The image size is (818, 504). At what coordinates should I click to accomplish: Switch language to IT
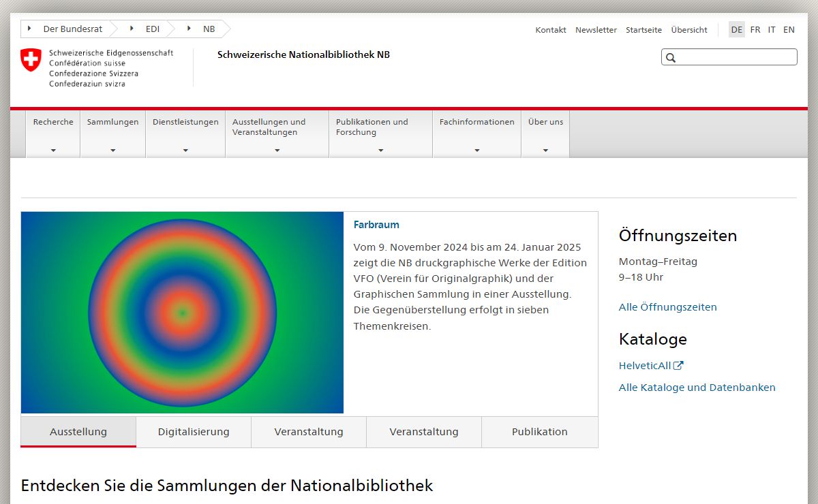coord(772,29)
